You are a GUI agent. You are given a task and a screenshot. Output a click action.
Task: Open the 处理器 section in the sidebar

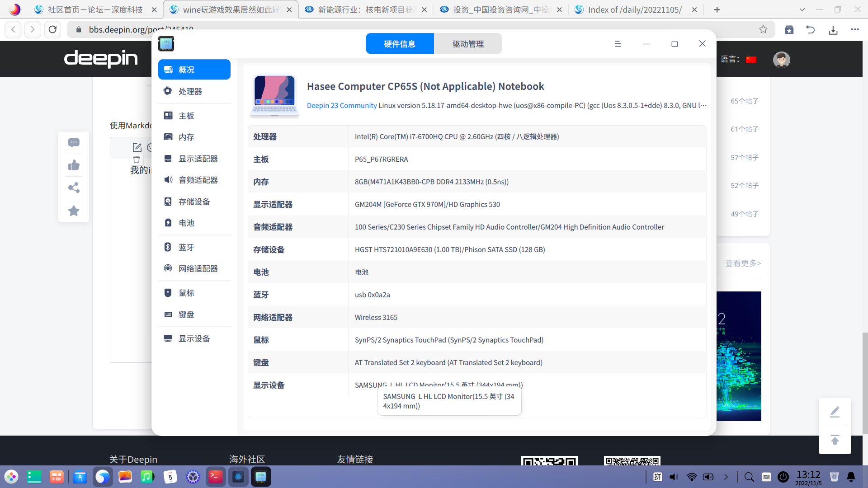tap(190, 91)
